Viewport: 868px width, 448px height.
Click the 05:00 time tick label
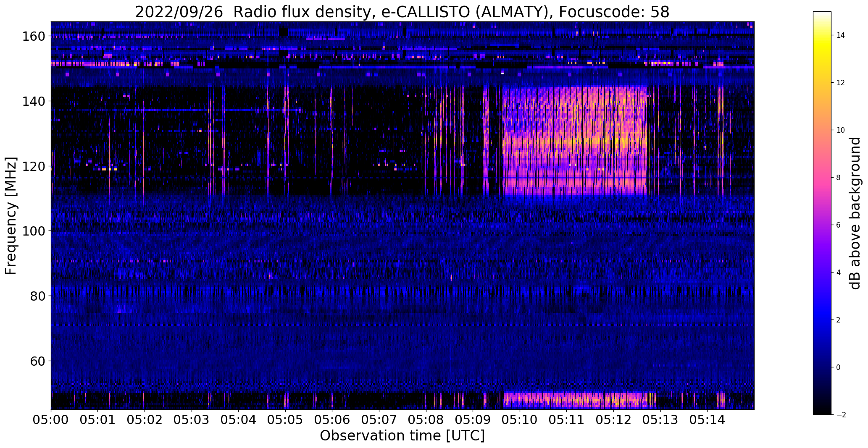point(51,420)
